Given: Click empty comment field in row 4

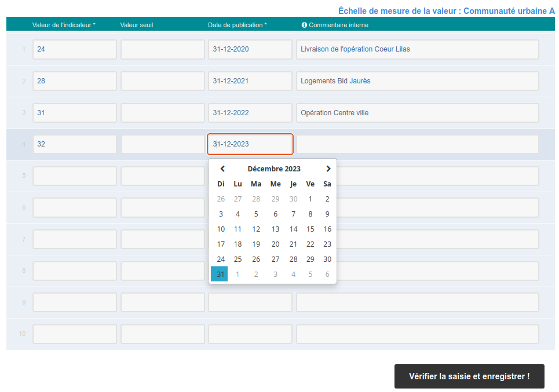Looking at the screenshot, I should 418,144.
